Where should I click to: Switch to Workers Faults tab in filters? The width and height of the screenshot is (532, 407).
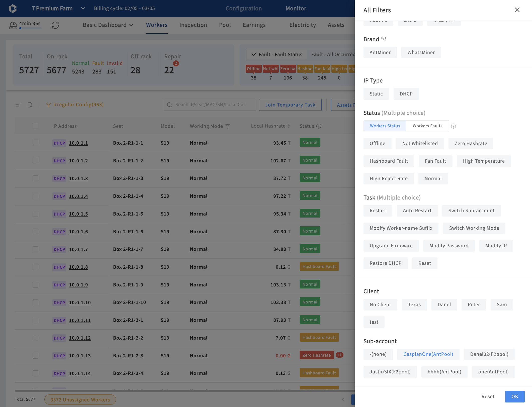point(427,126)
